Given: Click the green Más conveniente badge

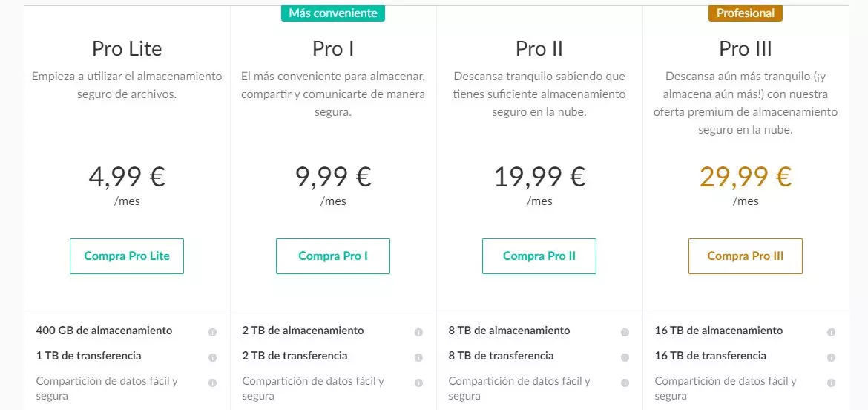Looking at the screenshot, I should [333, 13].
